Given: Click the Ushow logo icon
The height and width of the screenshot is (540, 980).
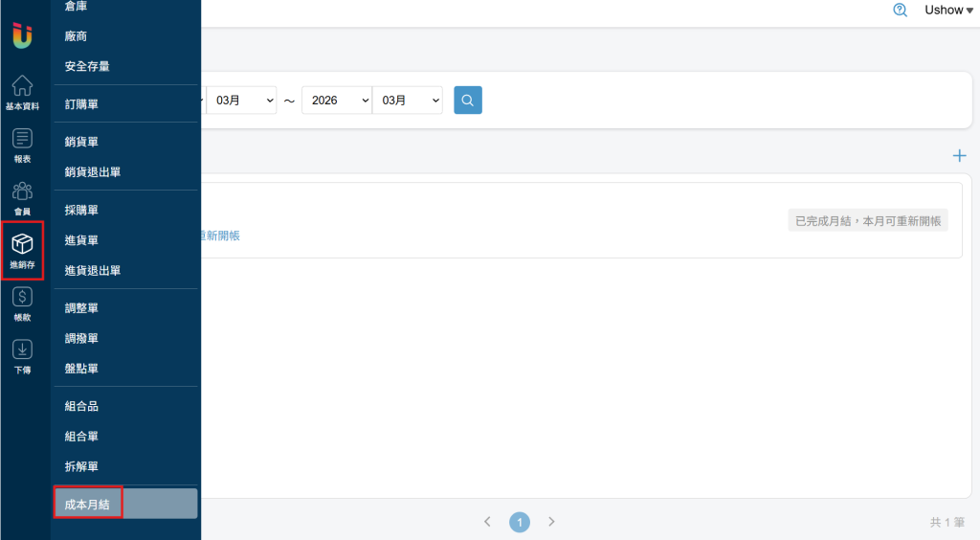Looking at the screenshot, I should click(x=22, y=35).
